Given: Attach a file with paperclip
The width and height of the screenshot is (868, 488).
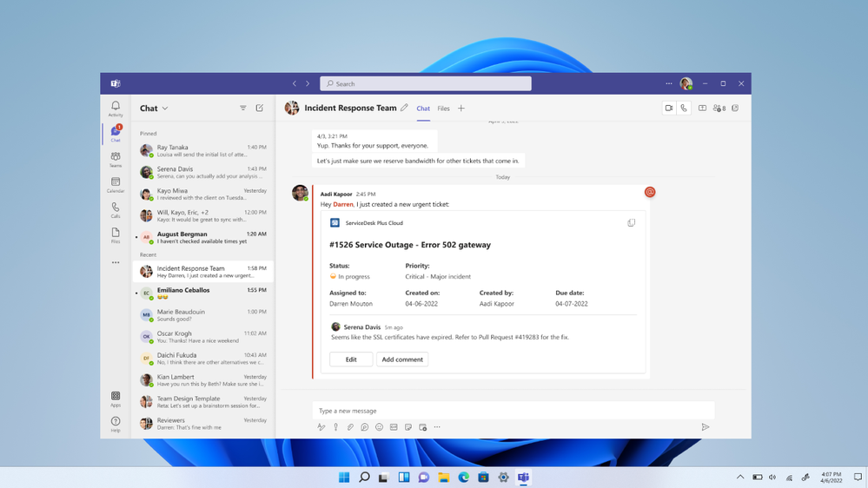Looking at the screenshot, I should (x=350, y=426).
